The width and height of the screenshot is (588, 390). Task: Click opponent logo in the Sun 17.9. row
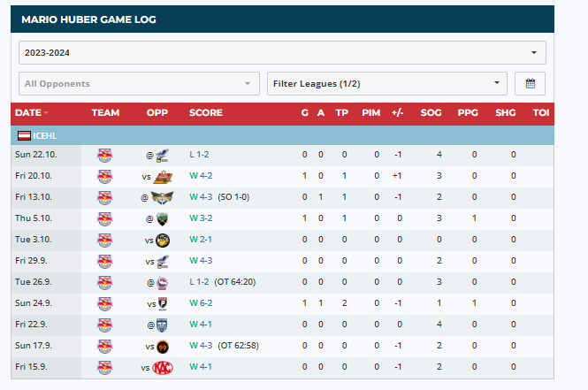click(163, 346)
